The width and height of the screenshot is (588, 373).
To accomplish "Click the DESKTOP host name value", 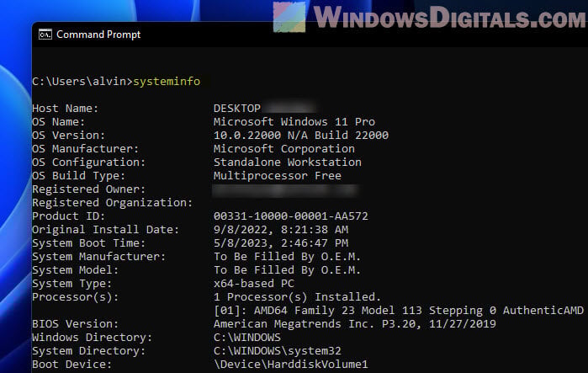I will point(237,109).
